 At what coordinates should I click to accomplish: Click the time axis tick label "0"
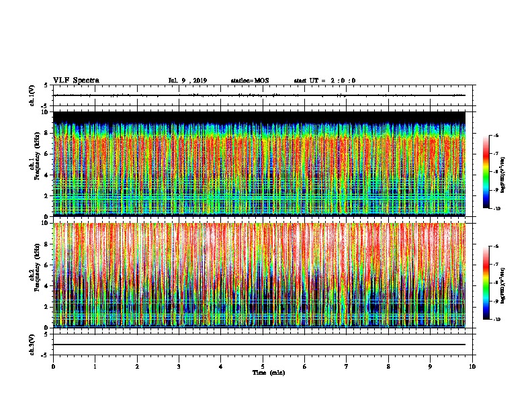pos(53,367)
